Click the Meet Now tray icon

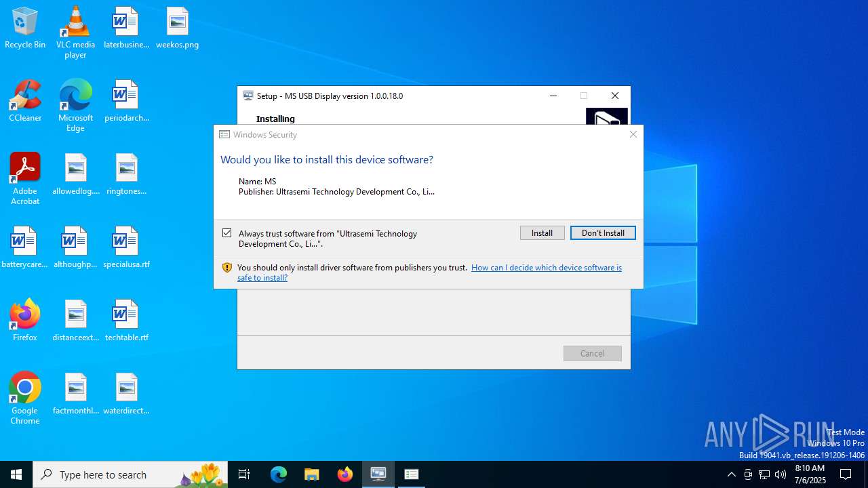tap(748, 474)
